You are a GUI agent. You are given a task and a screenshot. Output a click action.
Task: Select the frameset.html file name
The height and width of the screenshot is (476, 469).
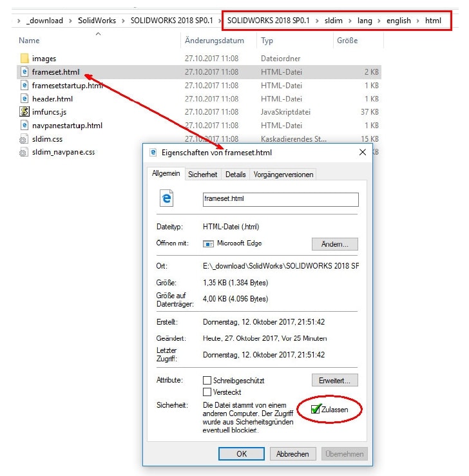tap(56, 72)
